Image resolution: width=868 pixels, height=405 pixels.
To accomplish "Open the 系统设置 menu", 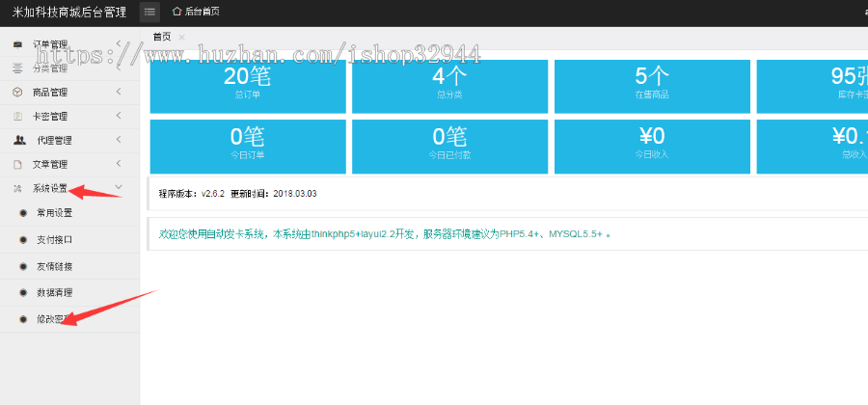I will (69, 189).
